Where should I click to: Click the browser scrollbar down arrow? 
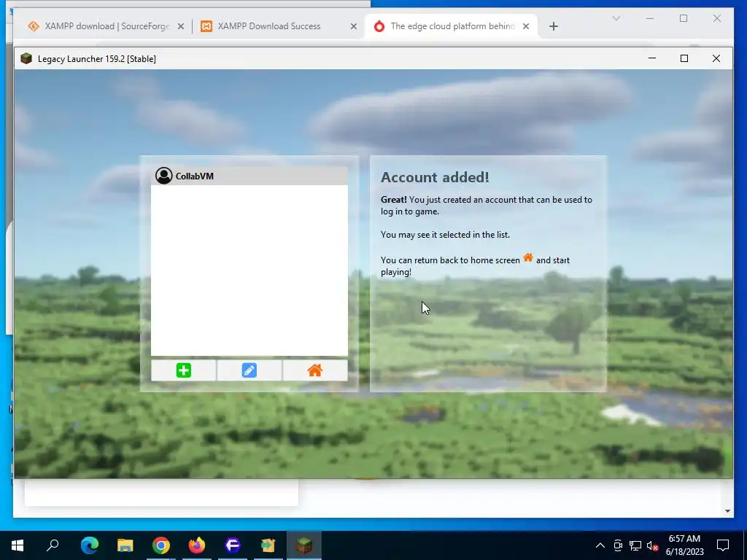(x=727, y=511)
